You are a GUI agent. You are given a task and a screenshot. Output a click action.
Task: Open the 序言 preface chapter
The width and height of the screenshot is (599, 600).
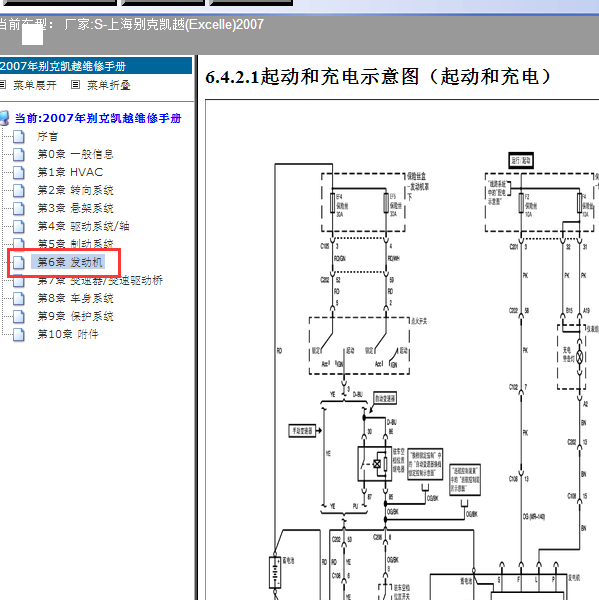[47, 136]
